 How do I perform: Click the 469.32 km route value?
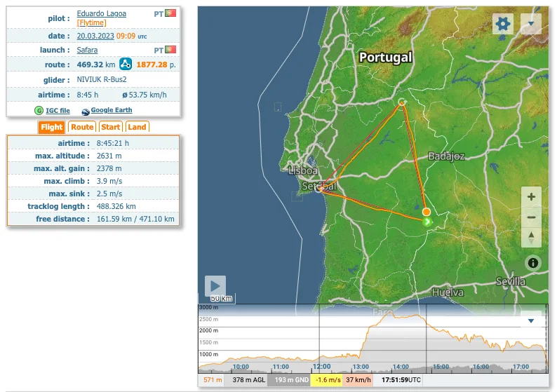click(x=96, y=65)
